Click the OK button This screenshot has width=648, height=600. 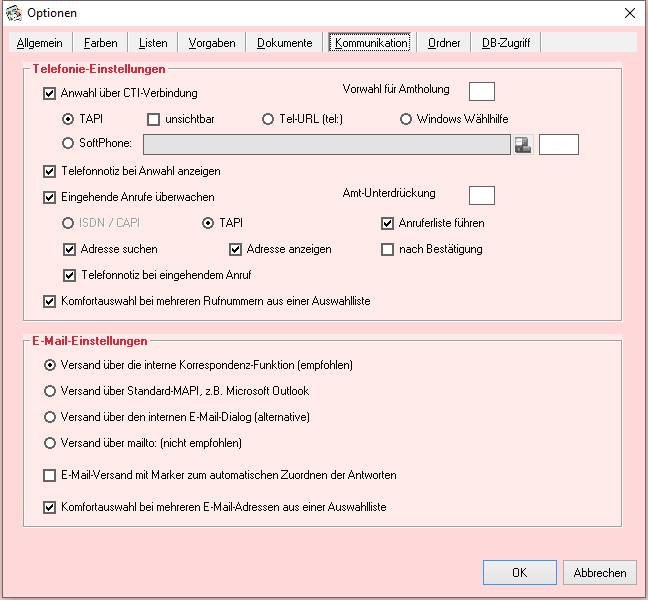tap(519, 573)
